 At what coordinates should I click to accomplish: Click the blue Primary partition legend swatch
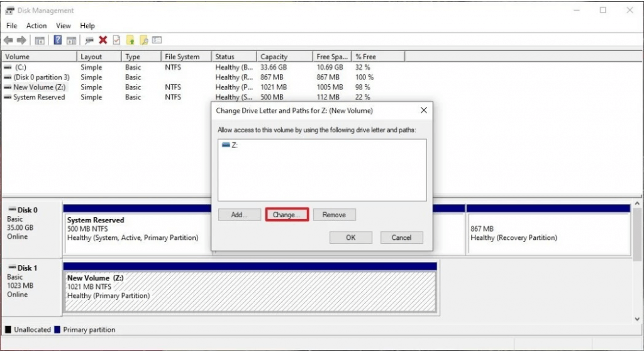57,329
